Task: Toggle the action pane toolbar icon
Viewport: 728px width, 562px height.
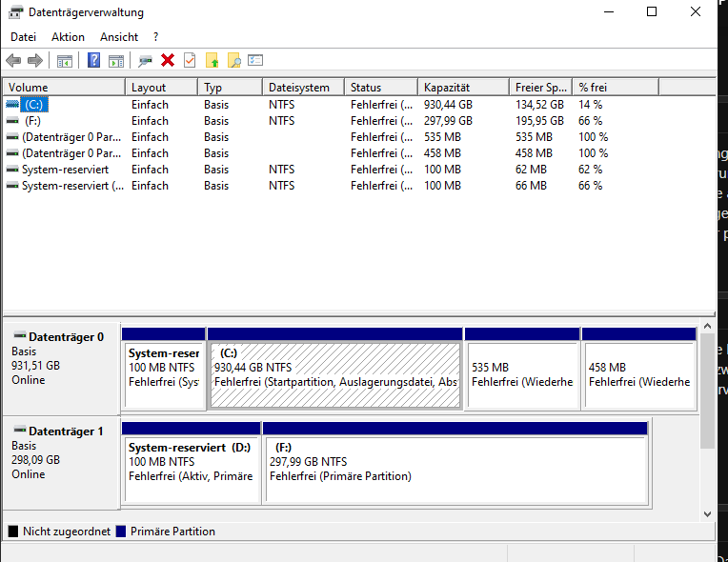Action: point(116,61)
